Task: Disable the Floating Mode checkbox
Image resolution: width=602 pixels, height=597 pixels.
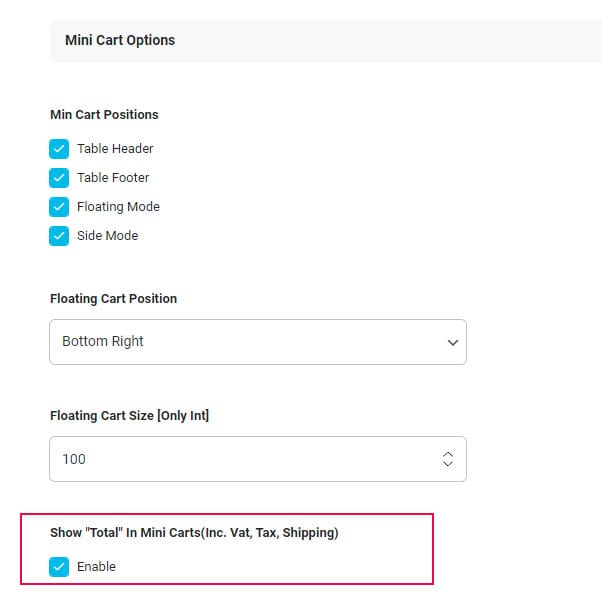Action: pos(59,207)
